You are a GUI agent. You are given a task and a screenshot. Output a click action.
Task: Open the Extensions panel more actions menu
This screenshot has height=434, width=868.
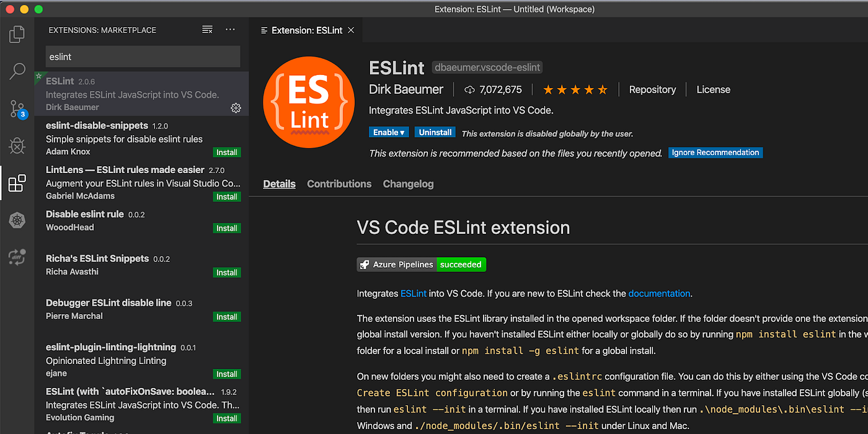(x=230, y=30)
